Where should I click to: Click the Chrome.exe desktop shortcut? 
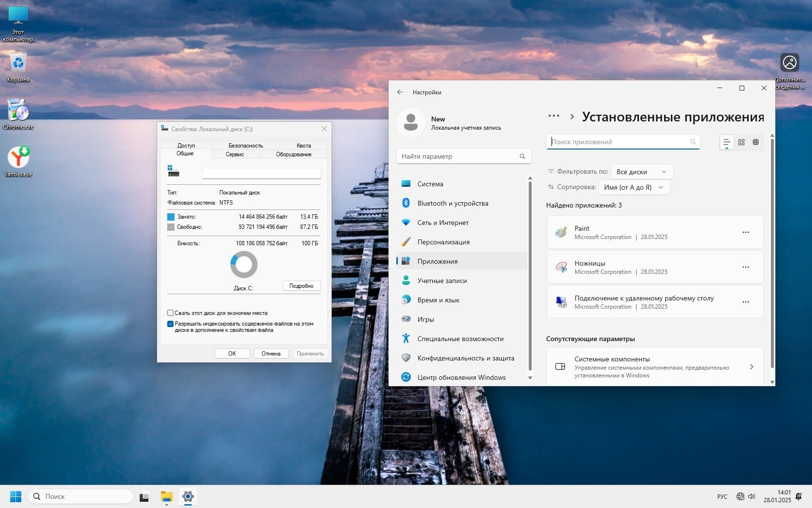(x=18, y=112)
